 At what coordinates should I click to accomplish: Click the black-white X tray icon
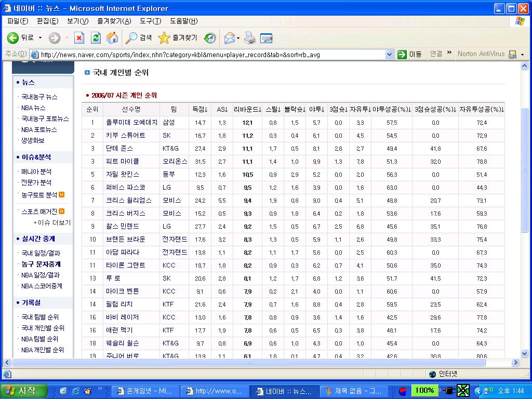[x=463, y=391]
